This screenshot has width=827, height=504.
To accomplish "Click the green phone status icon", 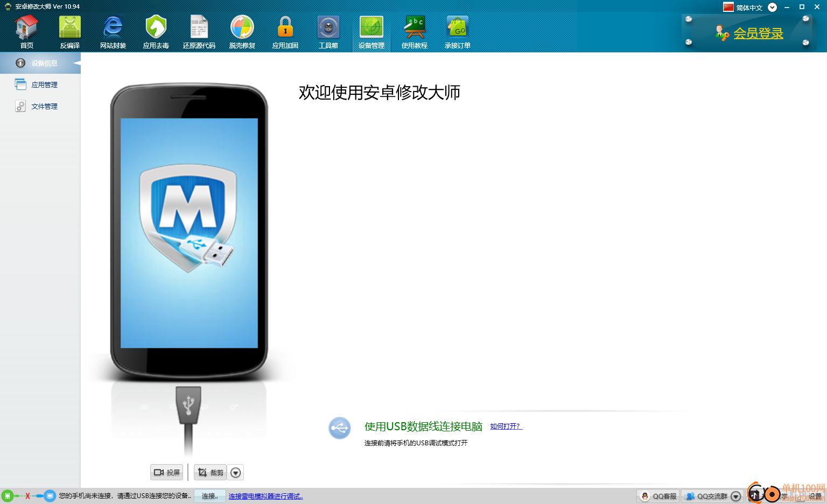I will pyautogui.click(x=7, y=495).
